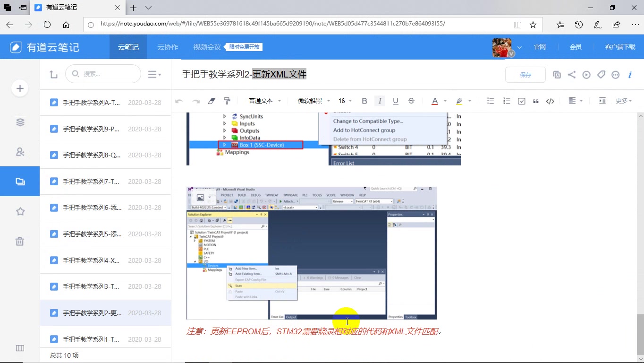Start the presentation play icon
644x363 pixels.
coord(586,75)
